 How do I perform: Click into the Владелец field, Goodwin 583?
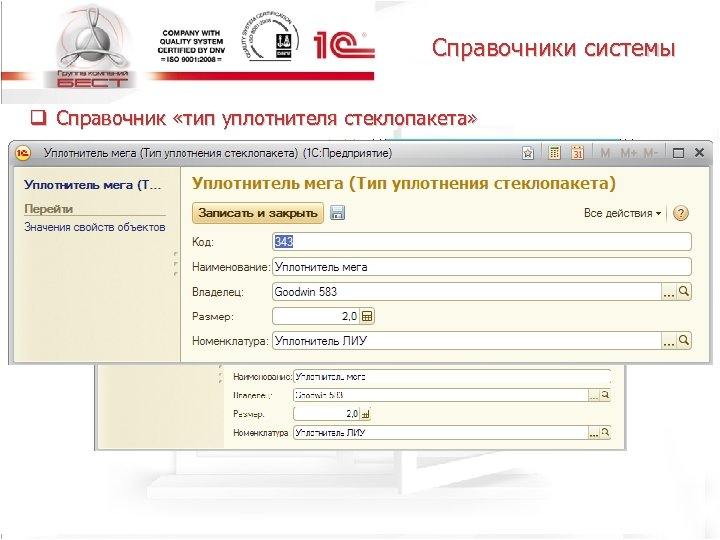coord(467,292)
